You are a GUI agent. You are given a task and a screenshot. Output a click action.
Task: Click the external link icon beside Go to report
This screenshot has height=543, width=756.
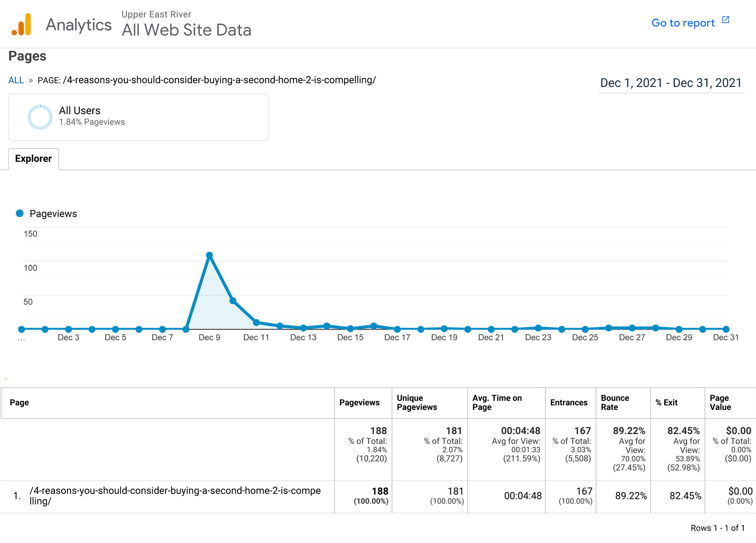(726, 20)
